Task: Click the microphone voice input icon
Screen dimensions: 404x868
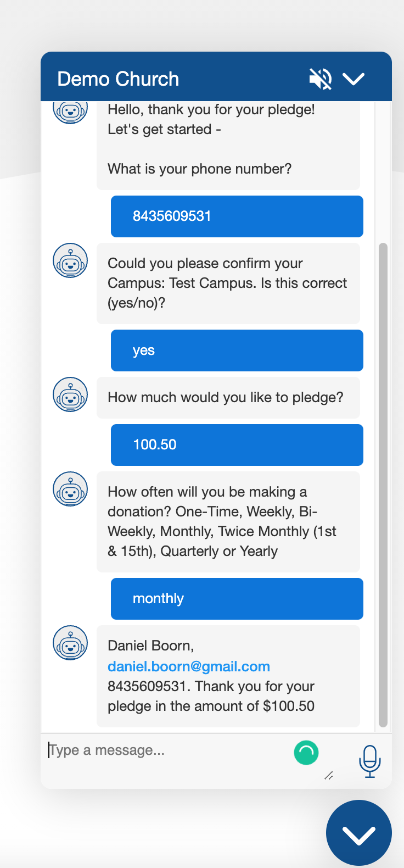Action: point(370,761)
